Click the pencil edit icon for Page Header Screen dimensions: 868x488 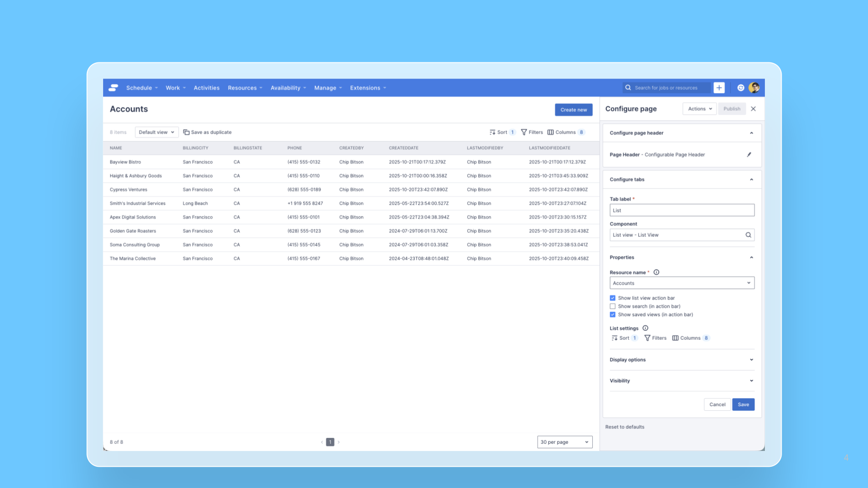[x=749, y=155]
